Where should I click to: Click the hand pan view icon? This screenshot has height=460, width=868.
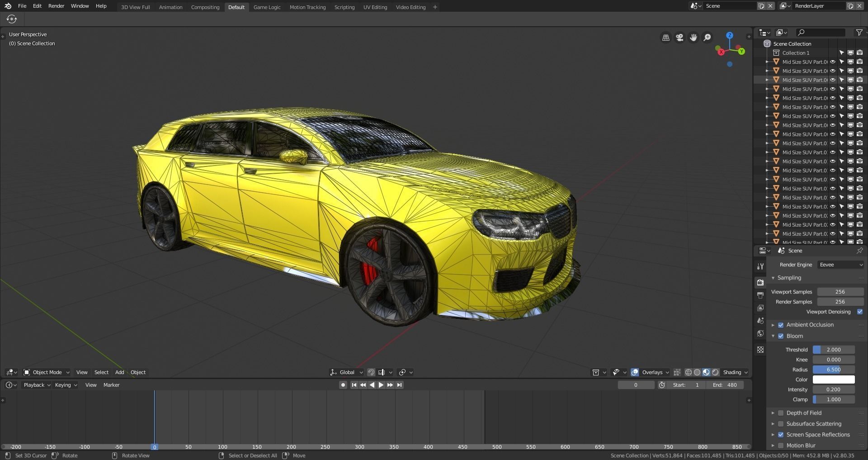click(x=693, y=38)
